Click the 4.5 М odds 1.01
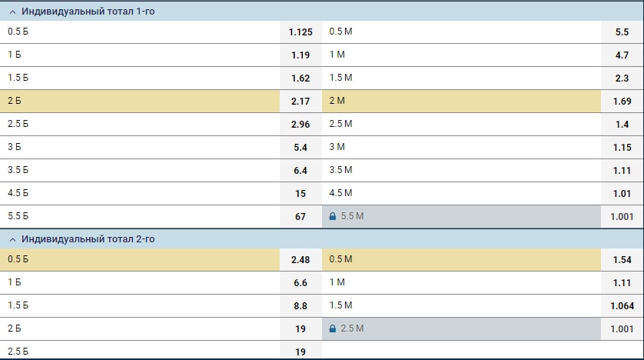Screen dimensions: 644x360 [622, 194]
